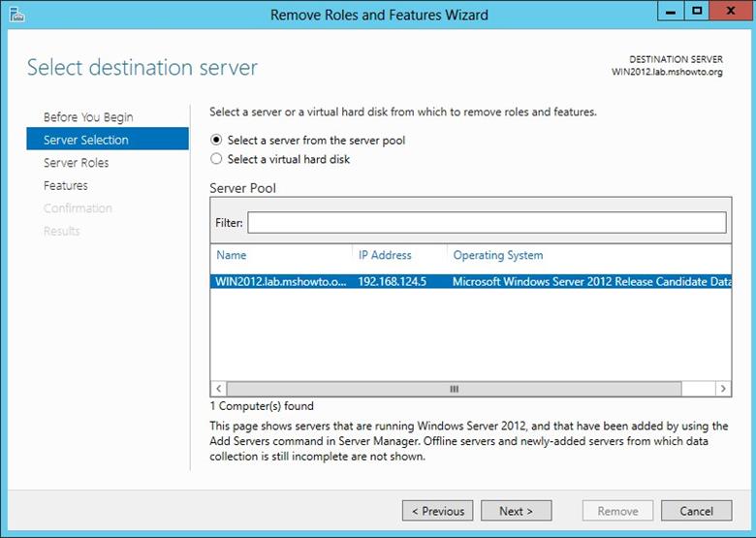
Task: Open the Features step
Action: [66, 185]
